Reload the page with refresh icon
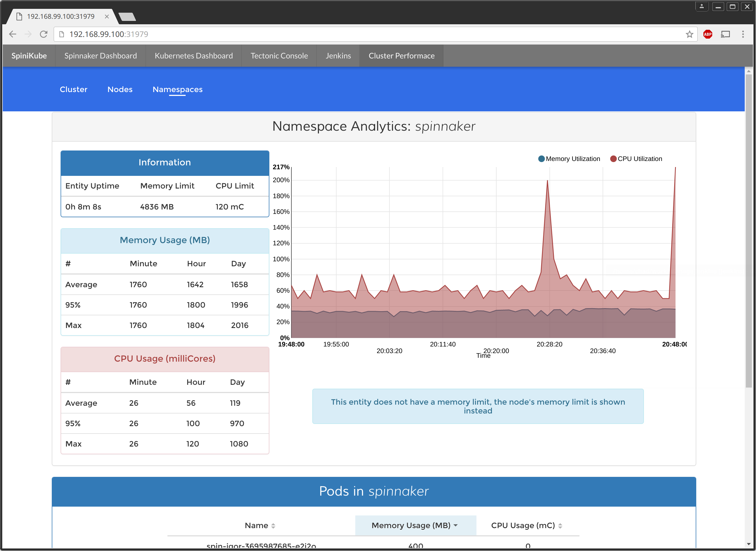756x551 pixels. [44, 34]
